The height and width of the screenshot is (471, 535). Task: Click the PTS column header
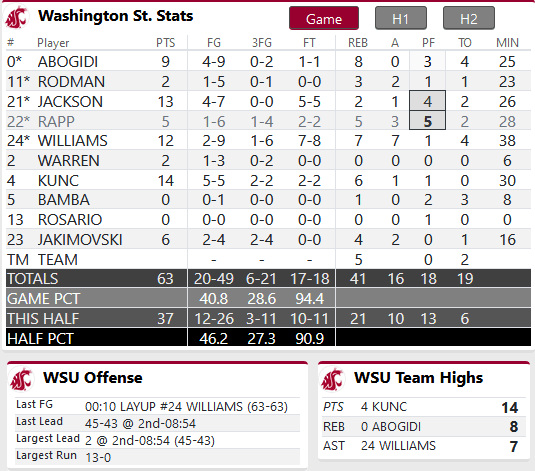(x=165, y=43)
